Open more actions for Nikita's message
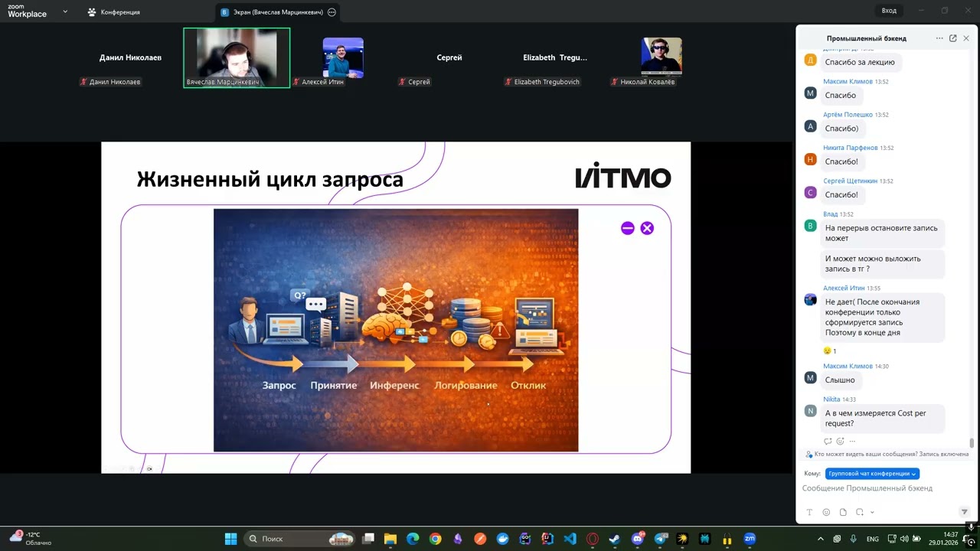The height and width of the screenshot is (551, 980). (852, 442)
